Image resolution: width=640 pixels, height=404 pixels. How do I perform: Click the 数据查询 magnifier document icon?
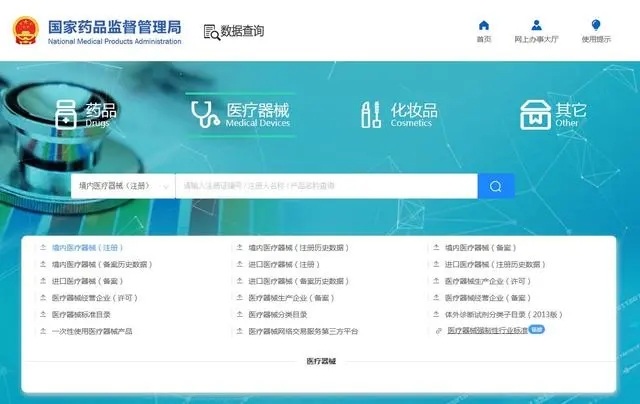pyautogui.click(x=212, y=32)
